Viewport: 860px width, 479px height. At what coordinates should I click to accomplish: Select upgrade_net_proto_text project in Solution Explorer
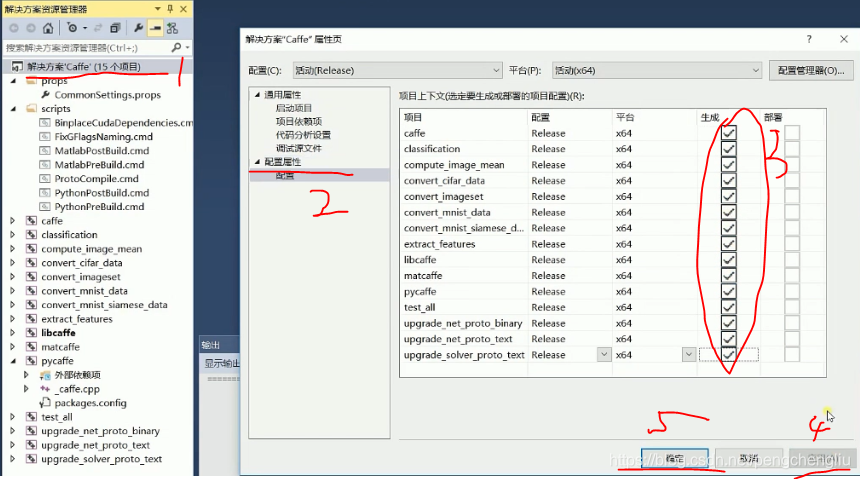[95, 445]
